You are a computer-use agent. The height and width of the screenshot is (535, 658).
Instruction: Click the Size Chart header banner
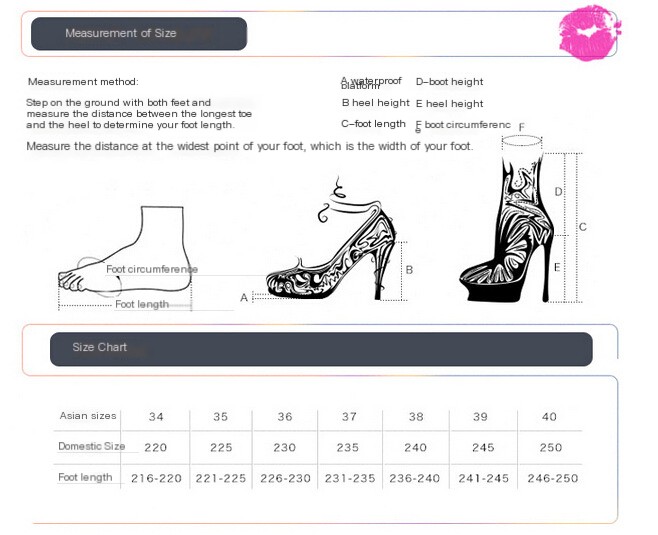click(320, 348)
